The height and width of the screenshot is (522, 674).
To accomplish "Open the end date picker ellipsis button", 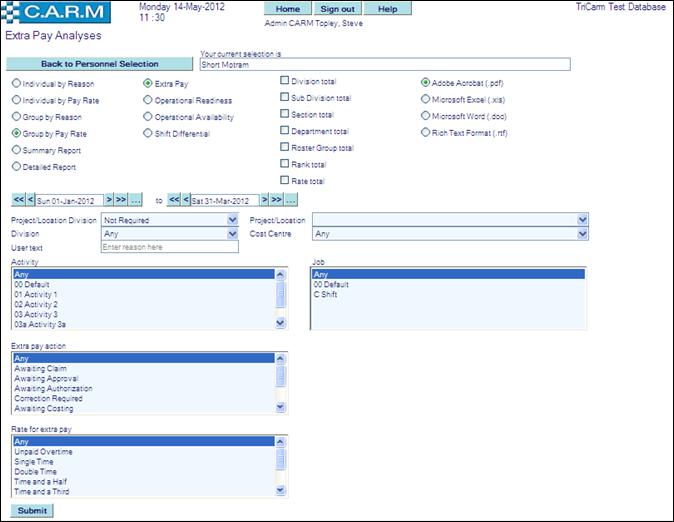I will 294,200.
